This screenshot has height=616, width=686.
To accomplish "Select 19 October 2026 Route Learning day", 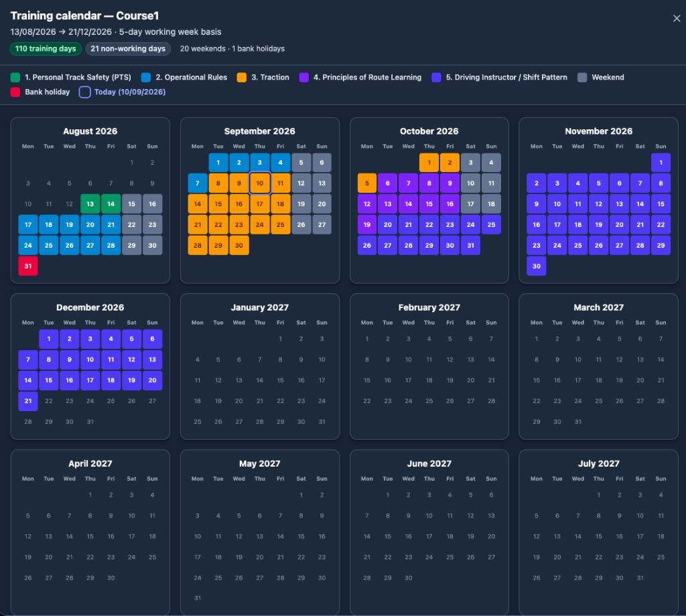I will 367,224.
